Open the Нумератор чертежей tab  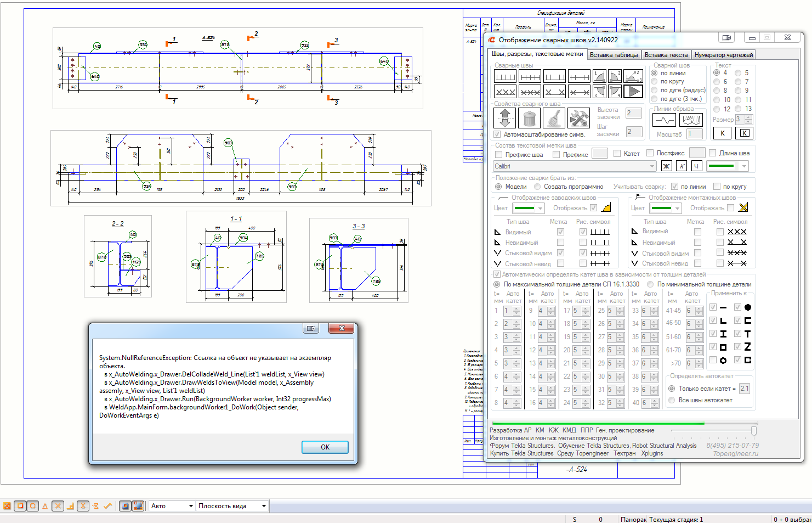pyautogui.click(x=724, y=55)
